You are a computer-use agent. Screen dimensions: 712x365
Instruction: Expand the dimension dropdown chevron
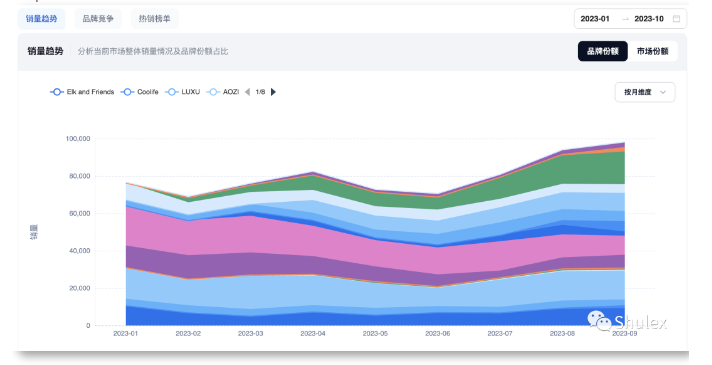click(663, 92)
